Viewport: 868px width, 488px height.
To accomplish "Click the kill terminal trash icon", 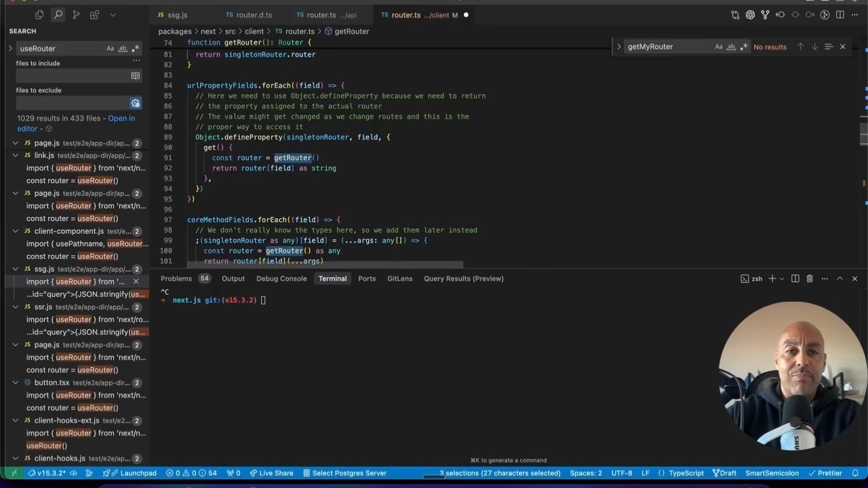I will [x=810, y=279].
